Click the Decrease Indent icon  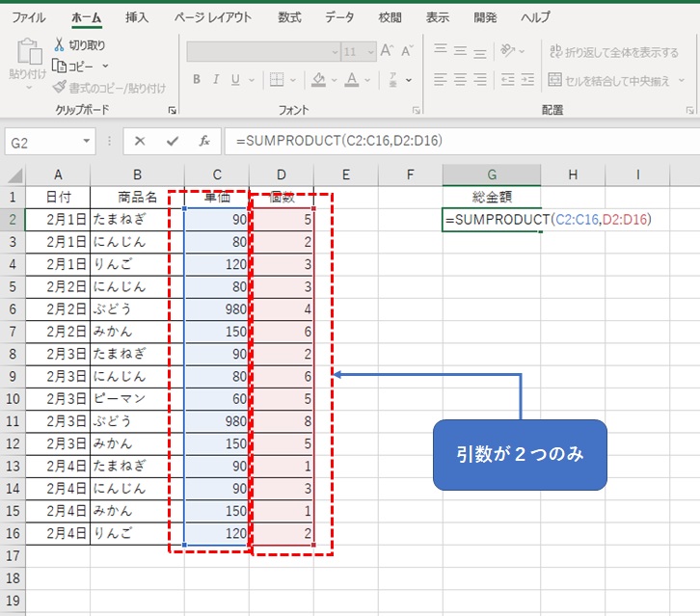click(507, 80)
